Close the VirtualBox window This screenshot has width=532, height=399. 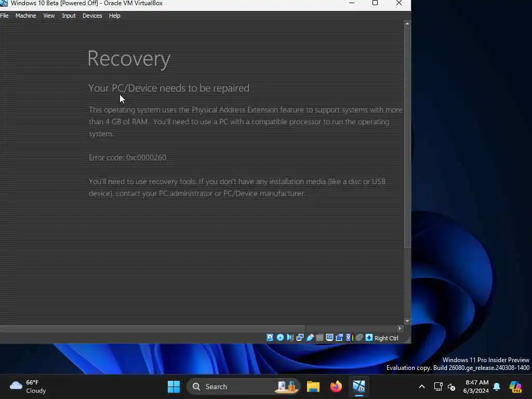pos(399,3)
